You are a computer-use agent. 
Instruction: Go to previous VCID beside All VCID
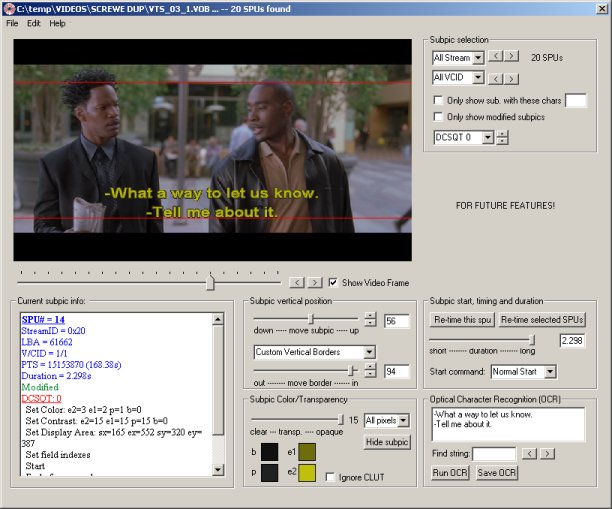496,79
